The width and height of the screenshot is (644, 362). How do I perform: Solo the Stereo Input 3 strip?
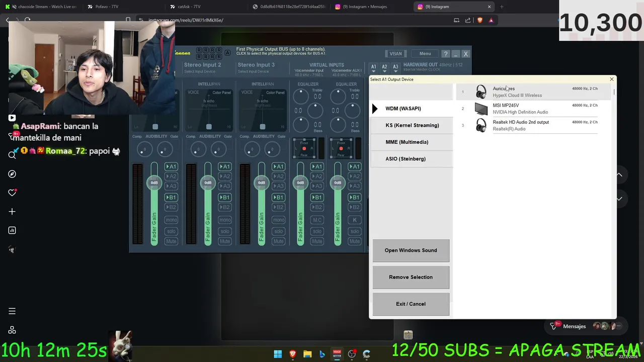(x=278, y=231)
